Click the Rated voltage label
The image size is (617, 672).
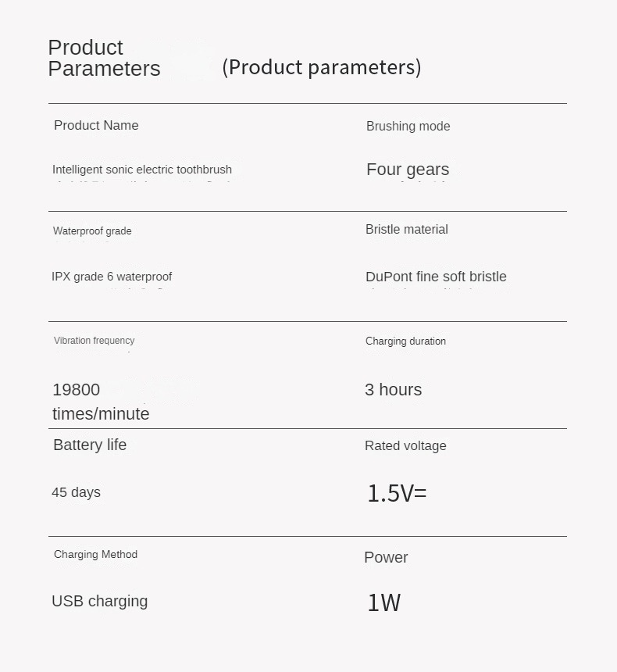405,445
